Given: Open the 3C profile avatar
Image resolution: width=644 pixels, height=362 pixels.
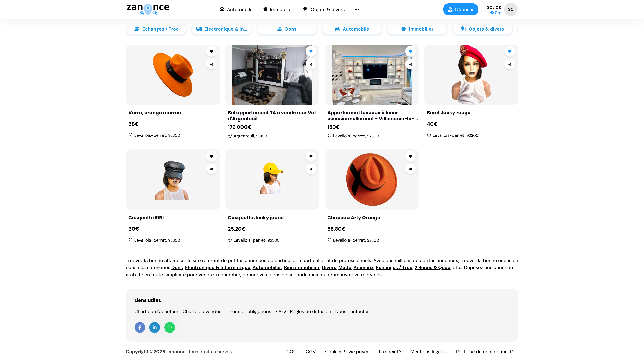Looking at the screenshot, I should point(511,9).
